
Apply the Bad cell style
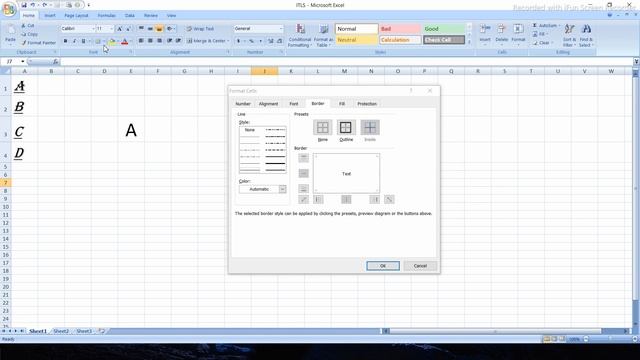(x=400, y=29)
